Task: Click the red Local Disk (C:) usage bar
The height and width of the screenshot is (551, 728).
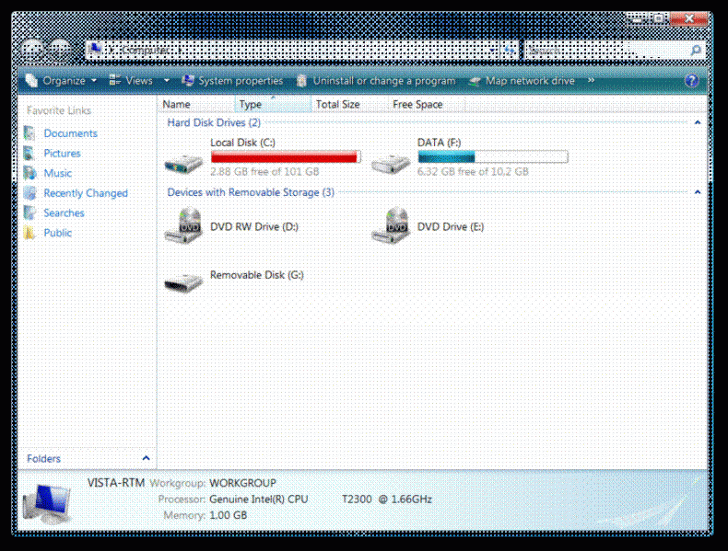Action: pos(286,157)
